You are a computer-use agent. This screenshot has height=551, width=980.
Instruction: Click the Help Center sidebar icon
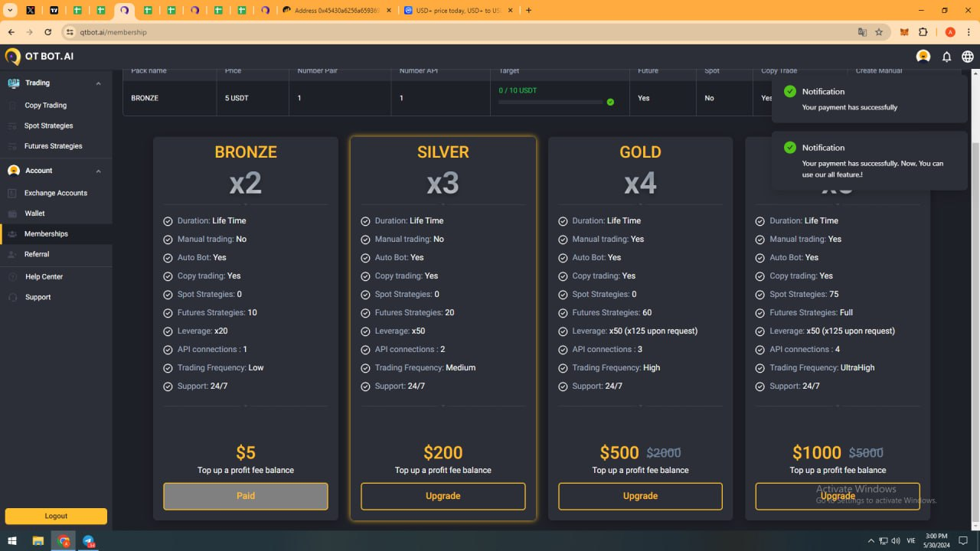click(x=12, y=276)
